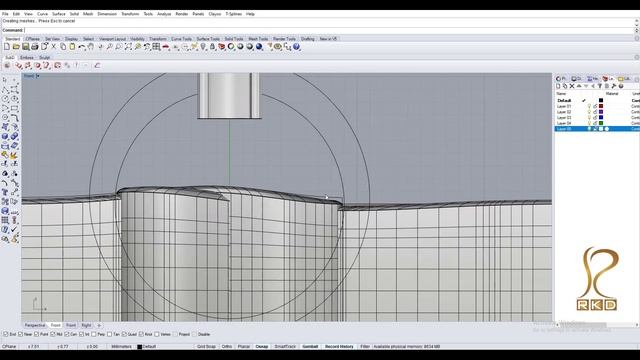Toggle the Point osnap checkbox
The height and width of the screenshot is (360, 640).
click(37, 334)
